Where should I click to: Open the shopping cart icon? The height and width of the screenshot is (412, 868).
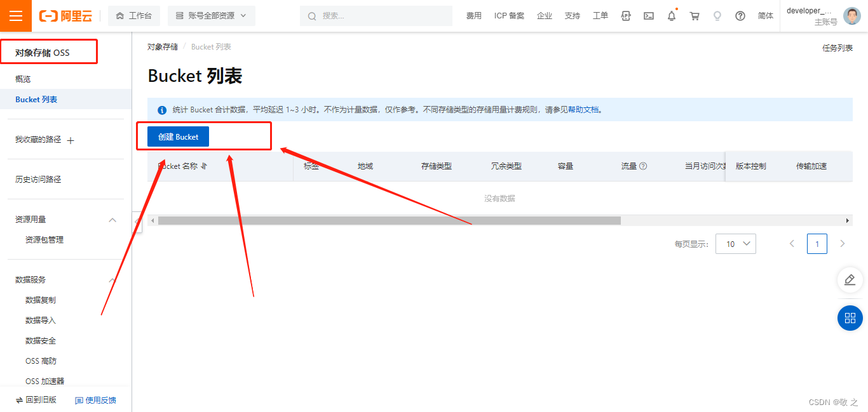[x=695, y=16]
